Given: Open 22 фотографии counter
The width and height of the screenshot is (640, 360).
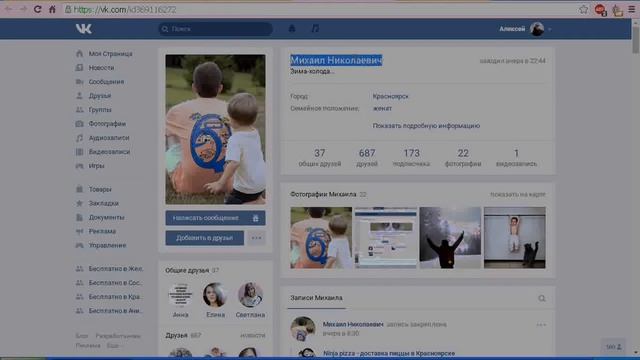Looking at the screenshot, I should click(463, 157).
